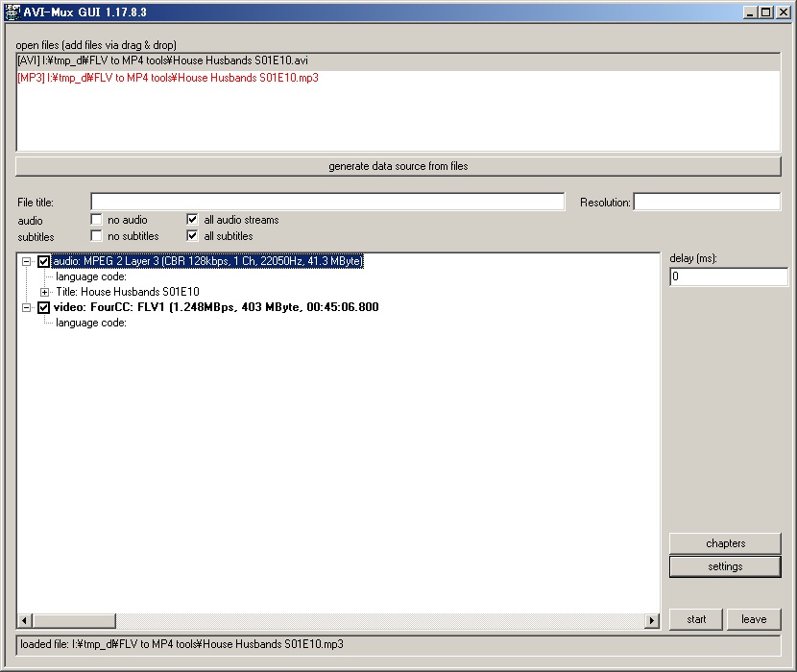Image resolution: width=797 pixels, height=672 pixels.
Task: Click the File title input field
Action: tap(326, 201)
